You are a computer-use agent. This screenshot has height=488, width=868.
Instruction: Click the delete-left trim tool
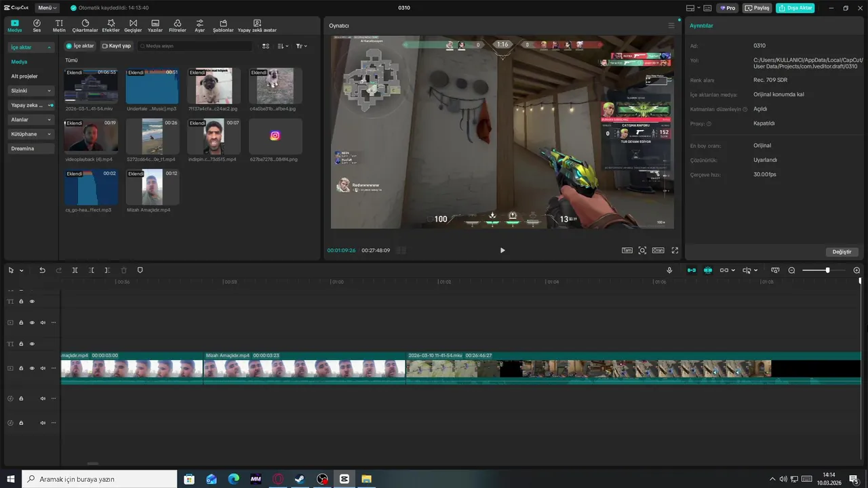(91, 270)
